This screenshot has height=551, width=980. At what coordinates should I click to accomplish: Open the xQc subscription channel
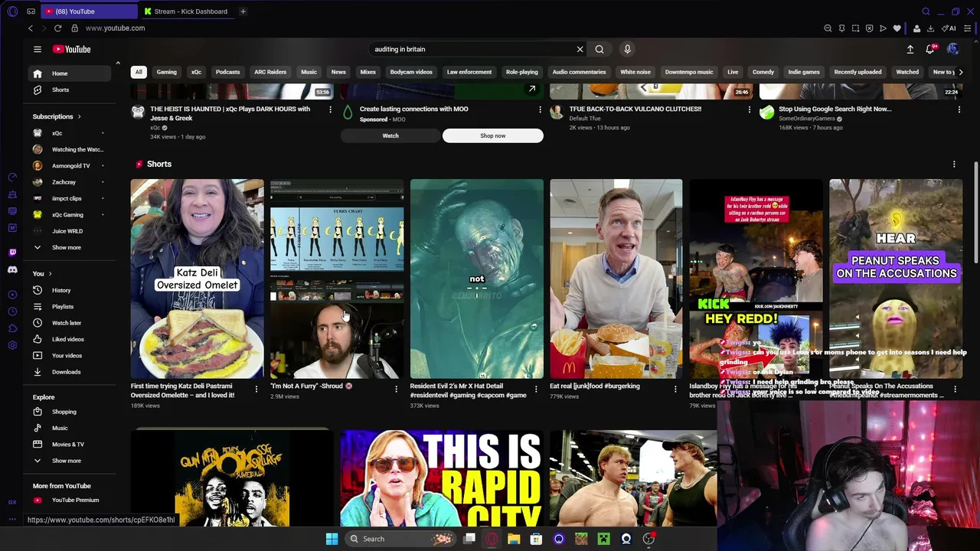click(70, 133)
